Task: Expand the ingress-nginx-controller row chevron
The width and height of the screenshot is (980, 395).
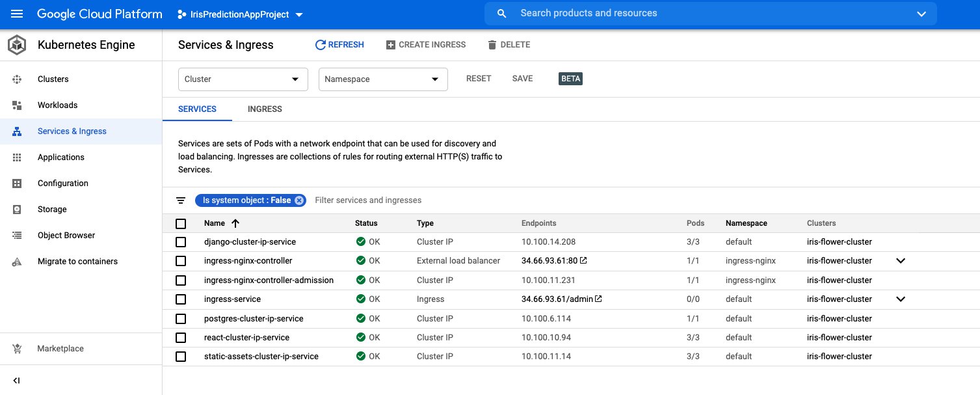Action: coord(901,261)
